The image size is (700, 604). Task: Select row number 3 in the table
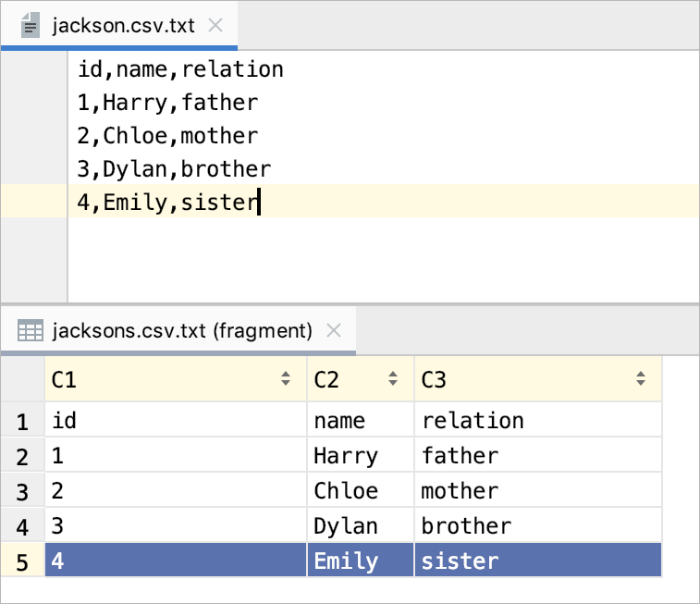pos(21,491)
